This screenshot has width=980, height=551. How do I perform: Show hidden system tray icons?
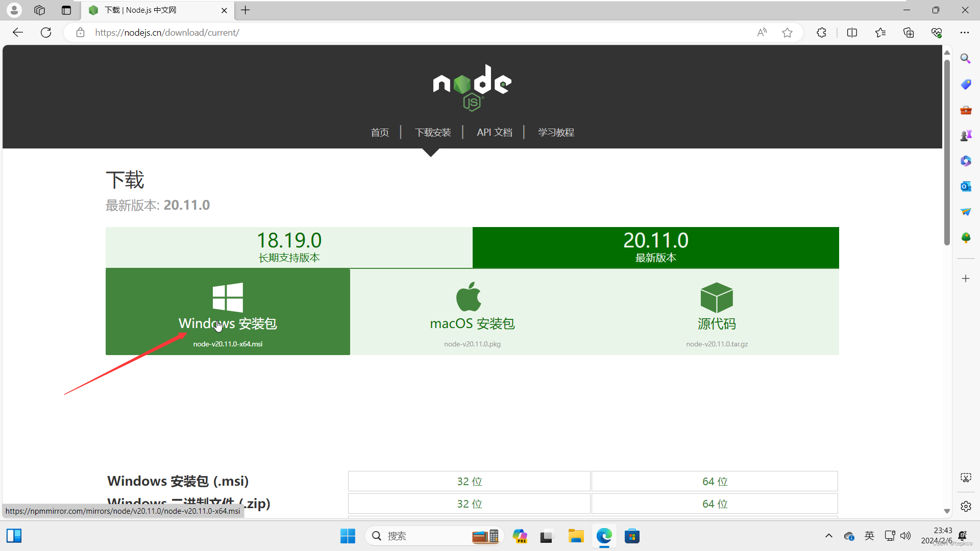pyautogui.click(x=828, y=536)
